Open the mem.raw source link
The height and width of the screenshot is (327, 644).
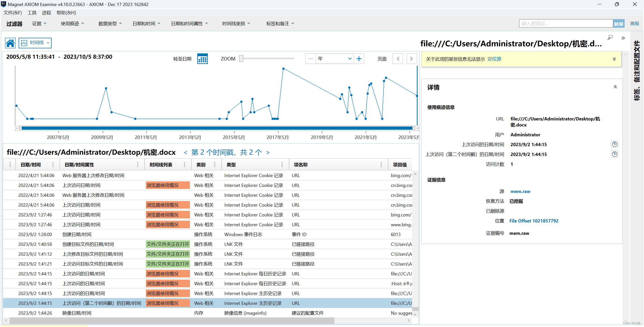click(x=520, y=191)
